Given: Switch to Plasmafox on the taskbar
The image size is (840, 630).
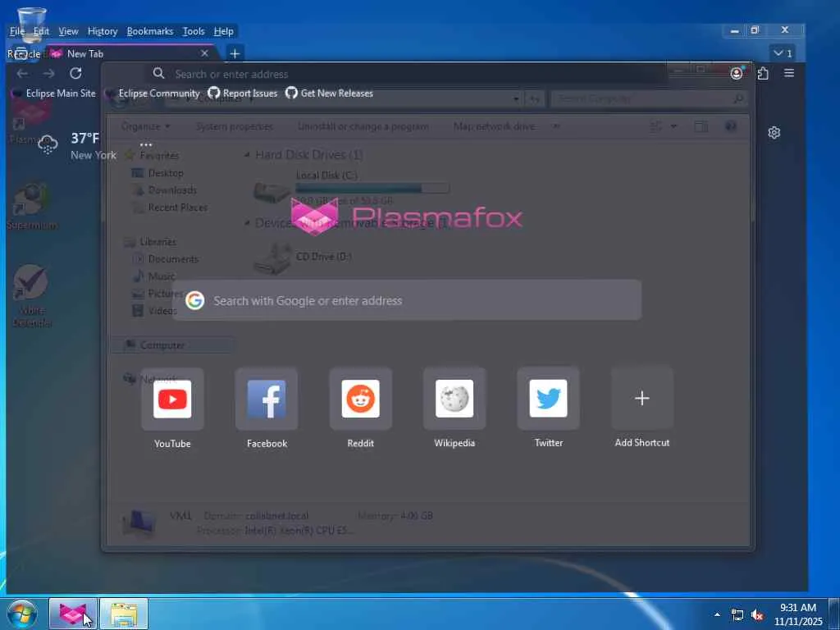Looking at the screenshot, I should pyautogui.click(x=73, y=614).
